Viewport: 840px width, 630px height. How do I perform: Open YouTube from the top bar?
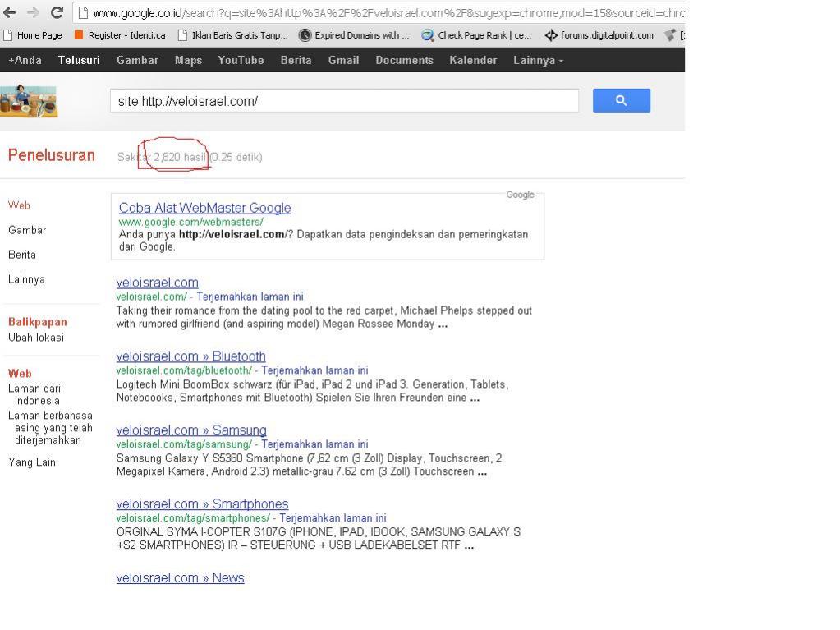click(241, 60)
